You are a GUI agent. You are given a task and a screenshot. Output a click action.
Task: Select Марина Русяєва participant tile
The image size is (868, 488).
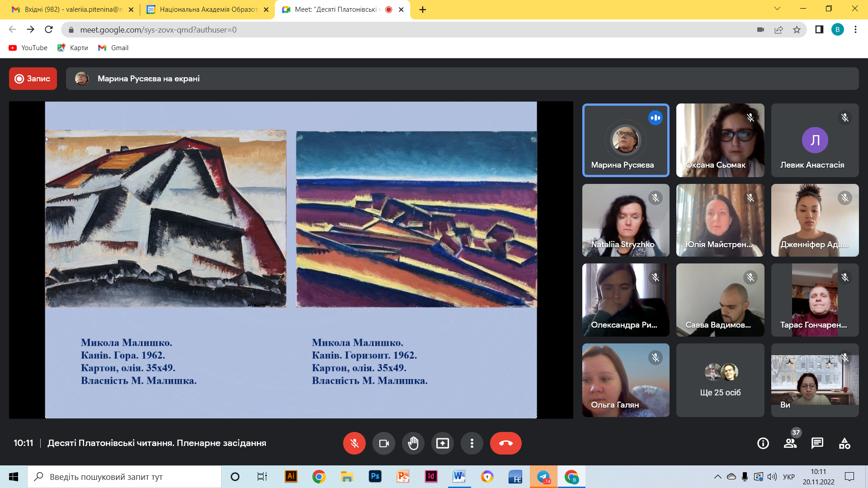point(626,140)
